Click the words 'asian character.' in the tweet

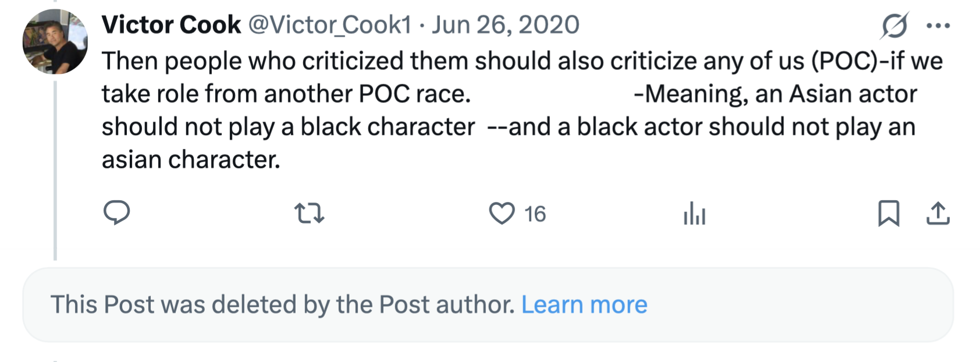(191, 159)
